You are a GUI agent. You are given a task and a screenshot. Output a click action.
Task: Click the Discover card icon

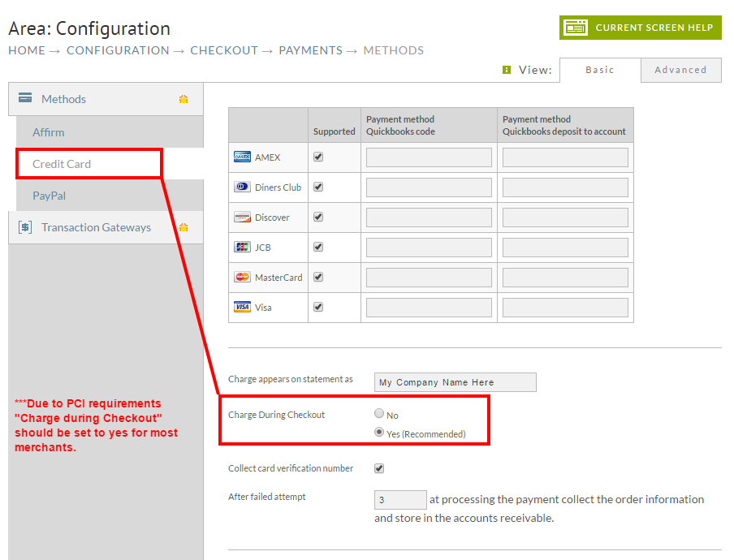pos(242,217)
